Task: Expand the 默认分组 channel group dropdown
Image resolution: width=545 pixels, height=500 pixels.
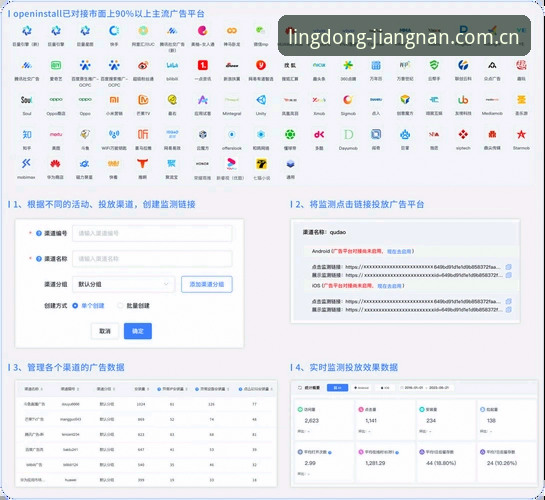Action: coord(123,284)
